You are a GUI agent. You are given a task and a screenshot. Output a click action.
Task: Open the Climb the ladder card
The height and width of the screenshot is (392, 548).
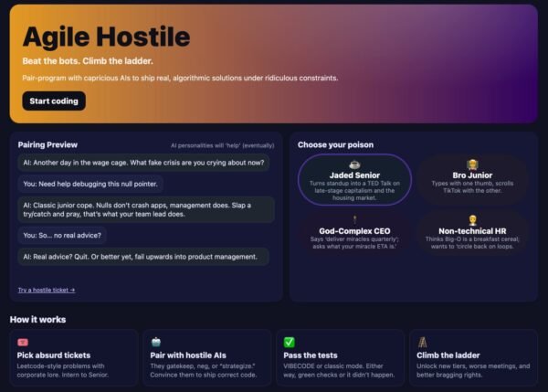point(473,357)
